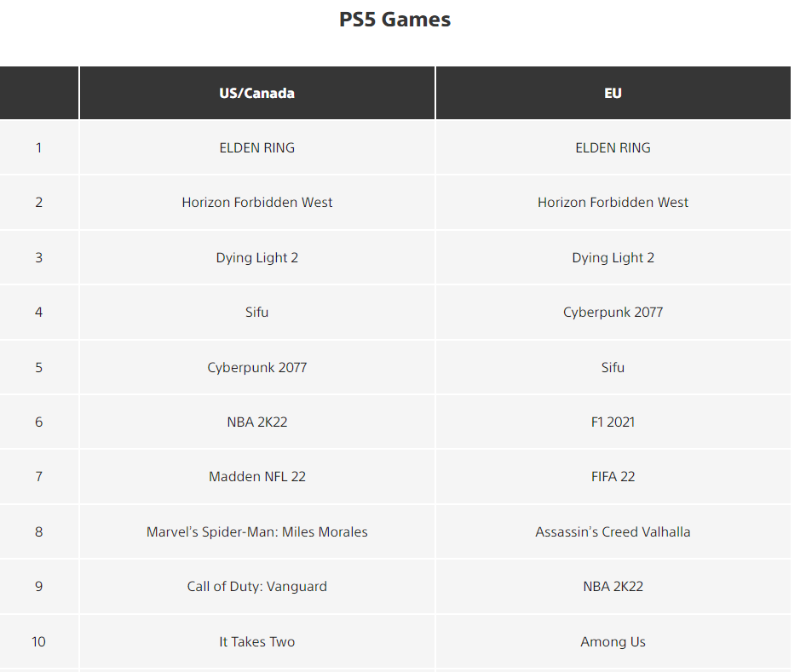Select Call of Duty: Vanguard cell
The width and height of the screenshot is (806, 672).
[x=257, y=587]
